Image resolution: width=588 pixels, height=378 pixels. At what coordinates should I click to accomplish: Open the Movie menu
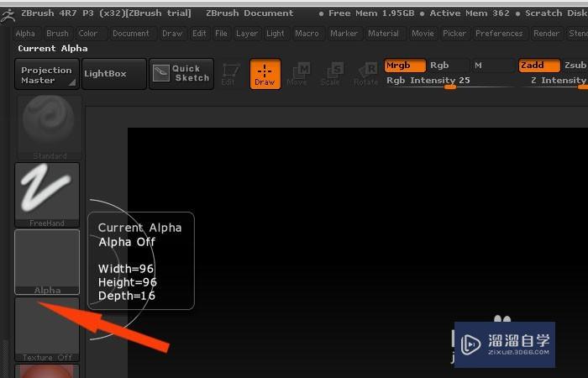click(423, 34)
